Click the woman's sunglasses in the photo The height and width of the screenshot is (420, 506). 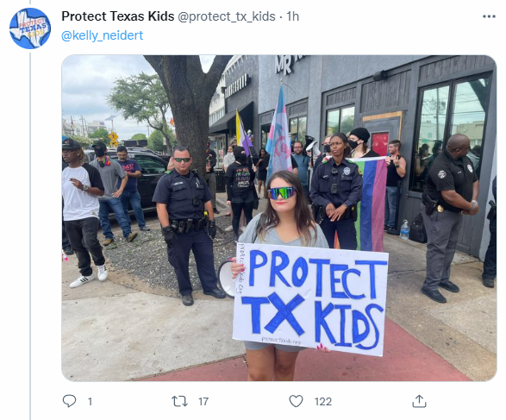tap(281, 192)
